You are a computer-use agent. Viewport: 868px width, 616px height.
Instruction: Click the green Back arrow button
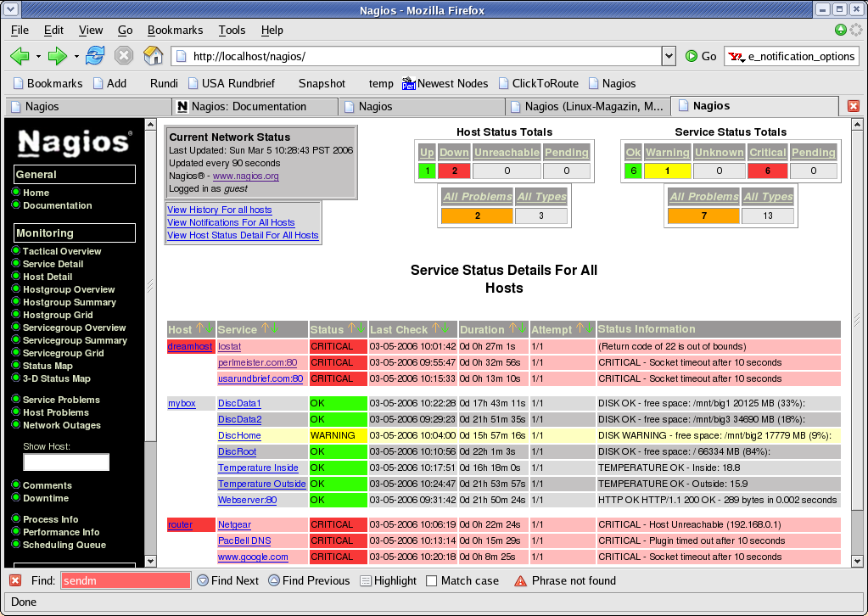click(x=20, y=56)
